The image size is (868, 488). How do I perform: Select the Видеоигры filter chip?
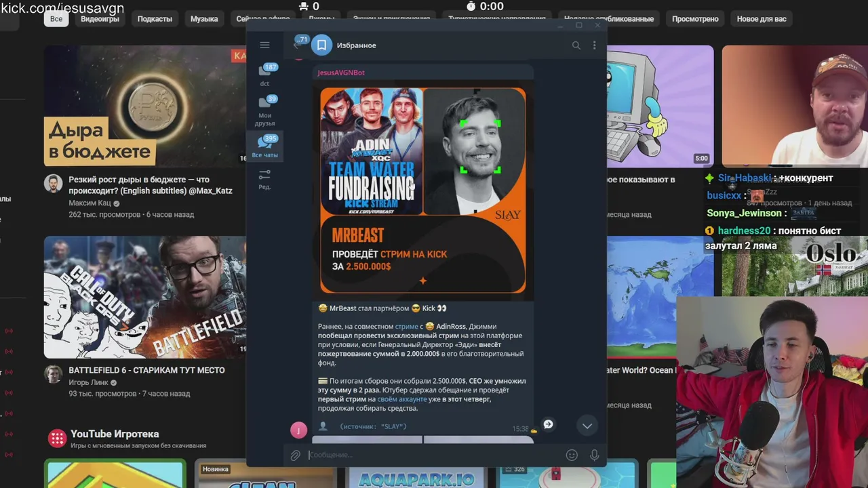click(x=100, y=19)
